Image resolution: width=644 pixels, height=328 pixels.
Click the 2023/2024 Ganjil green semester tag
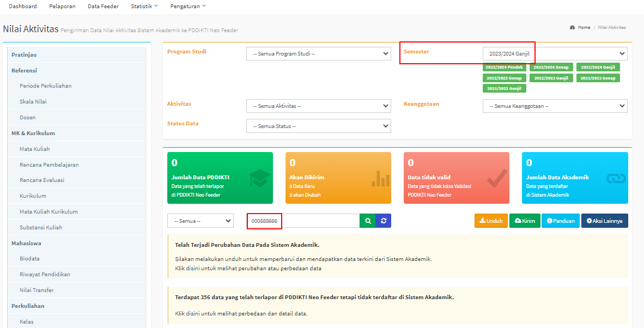click(x=598, y=68)
